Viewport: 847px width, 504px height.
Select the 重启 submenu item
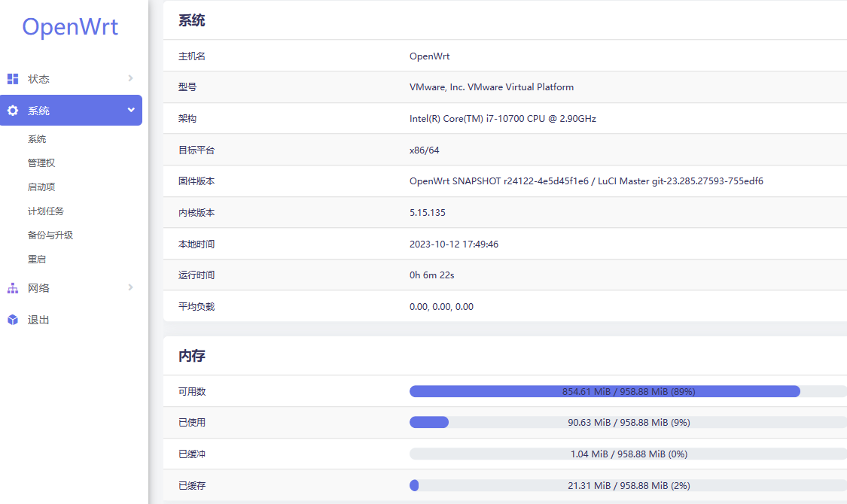pos(37,260)
